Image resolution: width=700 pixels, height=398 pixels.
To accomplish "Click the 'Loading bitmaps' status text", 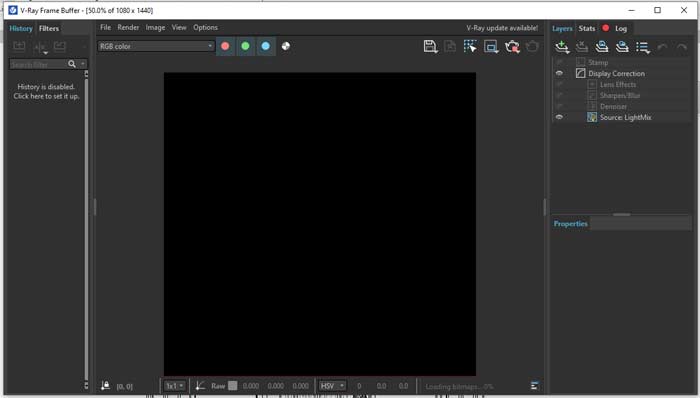I will click(x=459, y=386).
